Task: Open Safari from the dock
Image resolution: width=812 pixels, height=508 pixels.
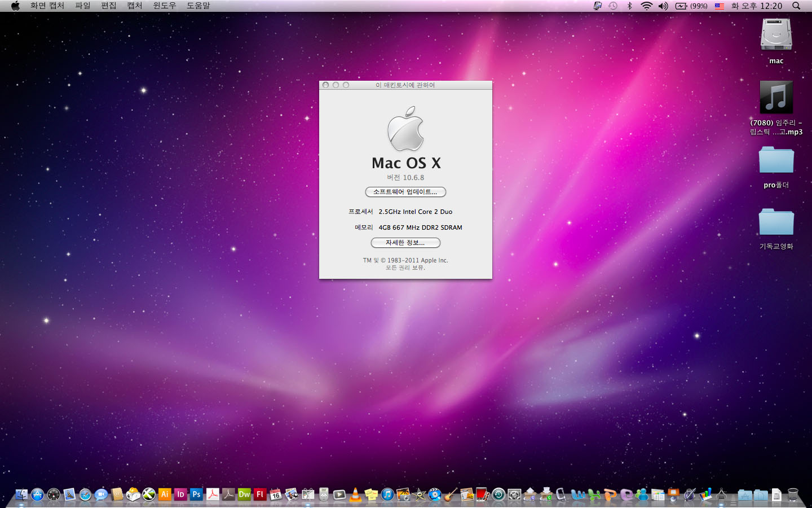Action: [85, 495]
